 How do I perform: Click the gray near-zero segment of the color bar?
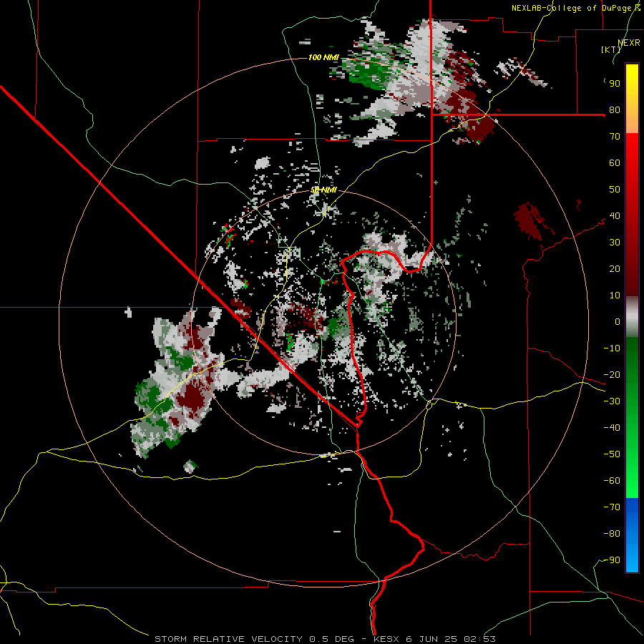point(632,317)
